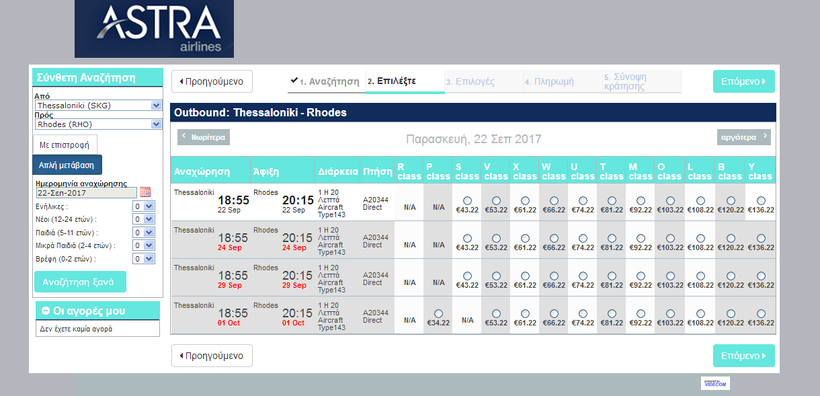Expand the Βρέφη passenger count dropdown

[143, 258]
